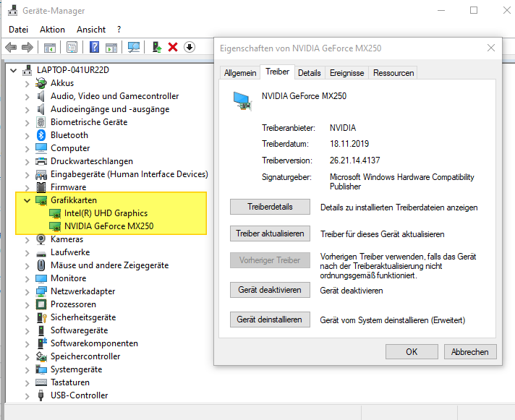
Task: Expand the Bluetooth category
Action: (27, 136)
